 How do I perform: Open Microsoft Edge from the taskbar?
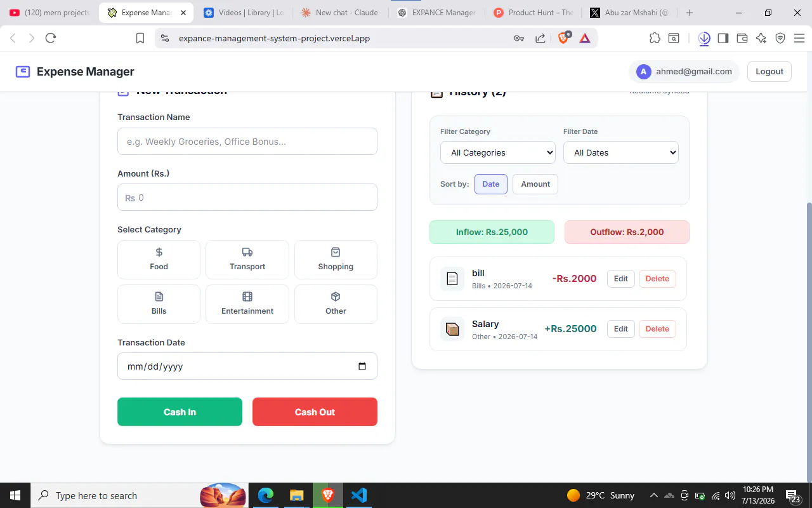266,495
